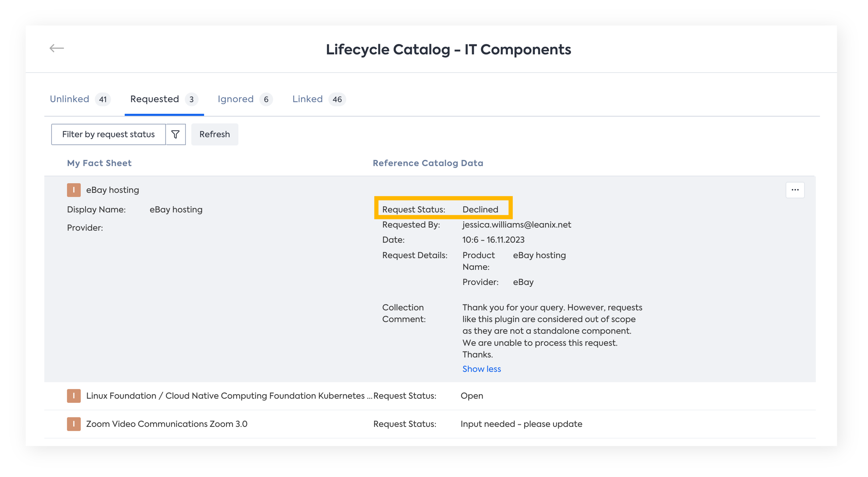
Task: Click the eBay hosting IT component icon
Action: (x=74, y=190)
